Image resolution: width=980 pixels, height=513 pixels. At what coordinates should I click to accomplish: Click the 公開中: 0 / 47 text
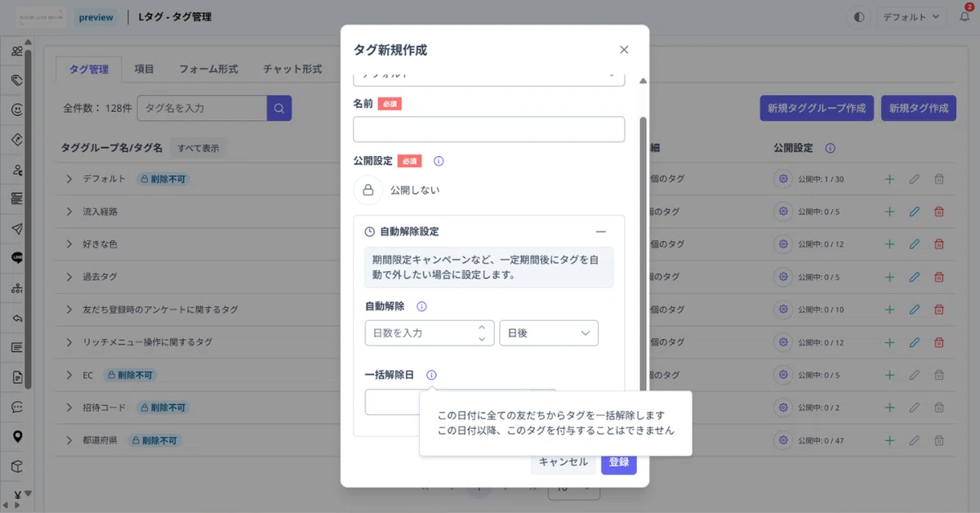point(821,440)
